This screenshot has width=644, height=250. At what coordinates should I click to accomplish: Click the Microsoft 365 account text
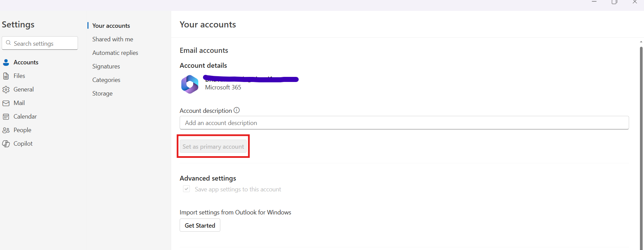[x=223, y=87]
